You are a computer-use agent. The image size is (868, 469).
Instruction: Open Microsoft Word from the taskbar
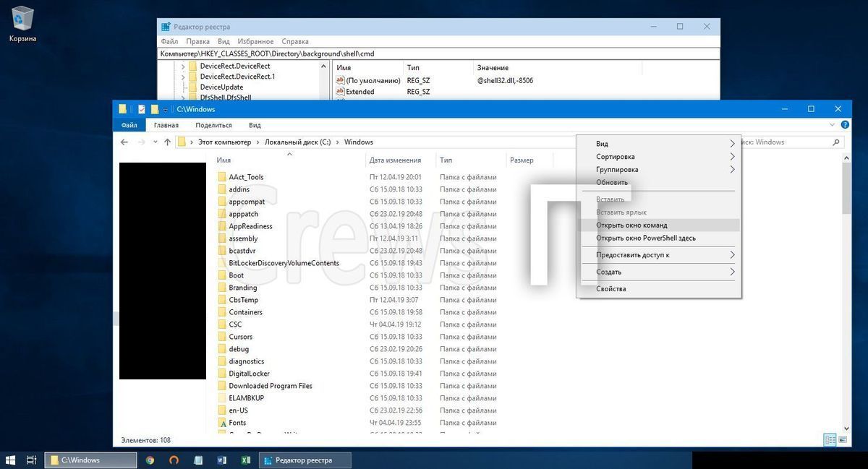point(222,460)
